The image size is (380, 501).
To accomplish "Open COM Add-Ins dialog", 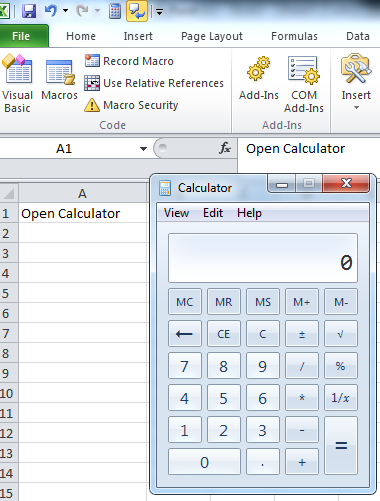I will pyautogui.click(x=304, y=84).
